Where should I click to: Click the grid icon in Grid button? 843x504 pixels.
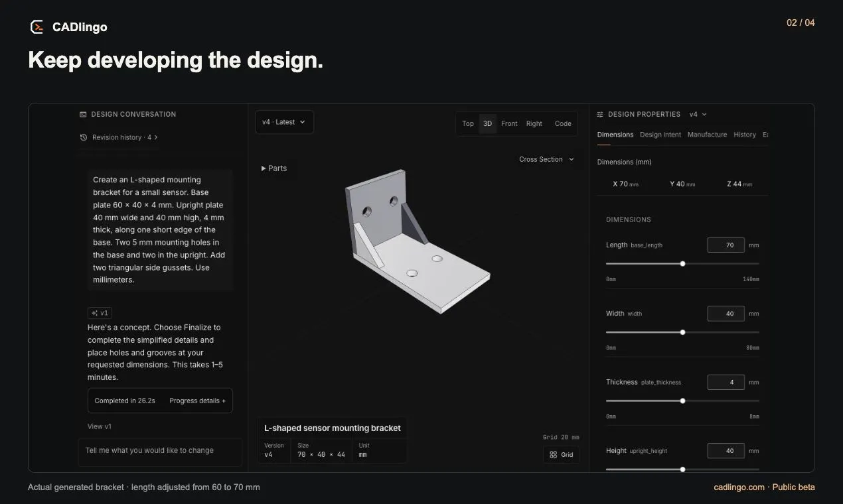pos(553,455)
